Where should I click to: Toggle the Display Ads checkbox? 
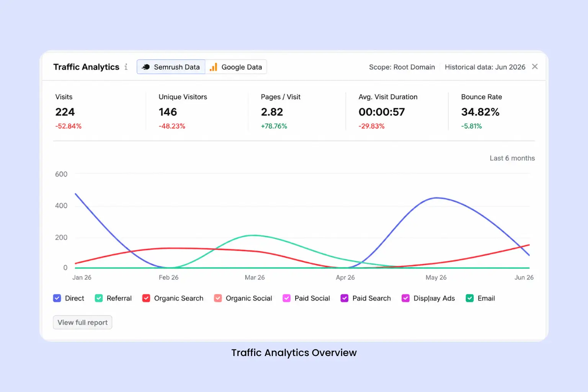(x=405, y=298)
